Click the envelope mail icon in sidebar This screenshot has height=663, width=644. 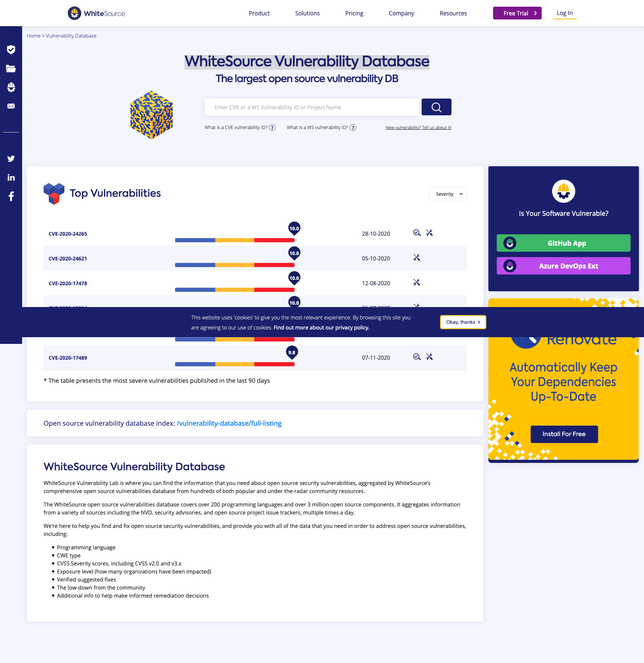(11, 106)
